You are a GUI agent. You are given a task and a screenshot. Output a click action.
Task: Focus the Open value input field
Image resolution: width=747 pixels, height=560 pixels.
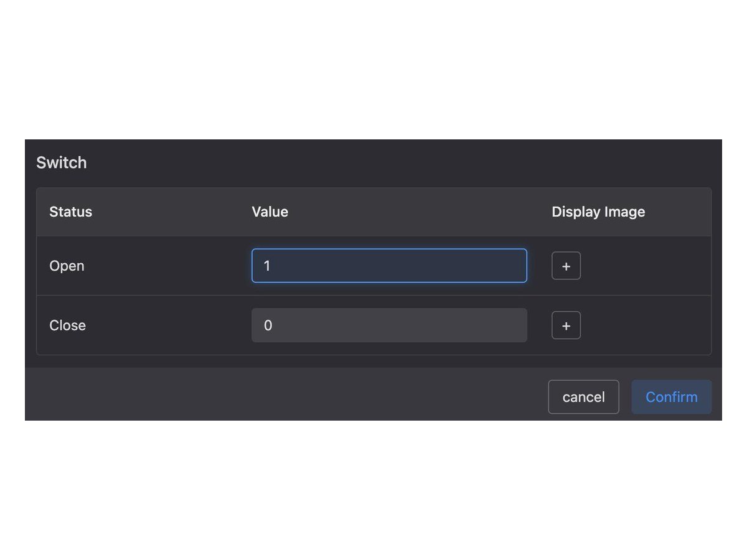[x=389, y=266]
